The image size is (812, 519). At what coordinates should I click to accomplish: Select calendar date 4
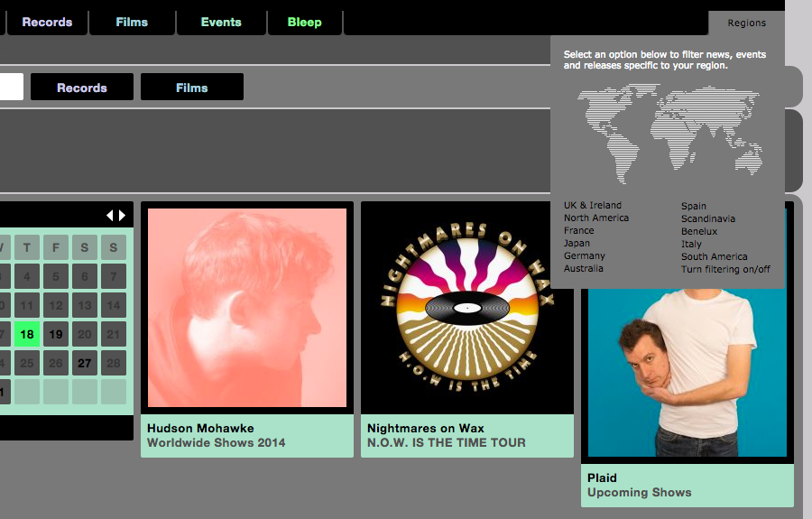[27, 276]
